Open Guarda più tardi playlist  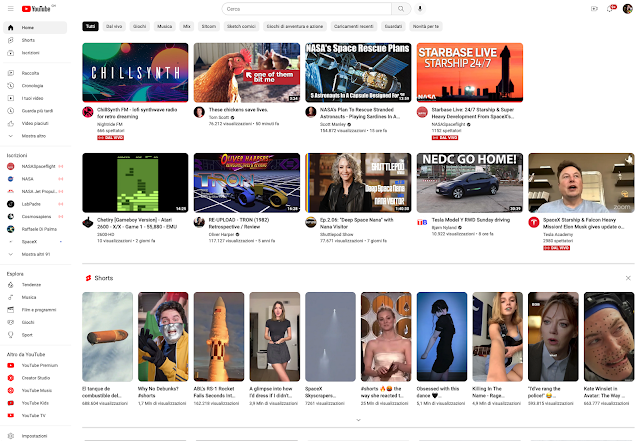[x=37, y=110]
